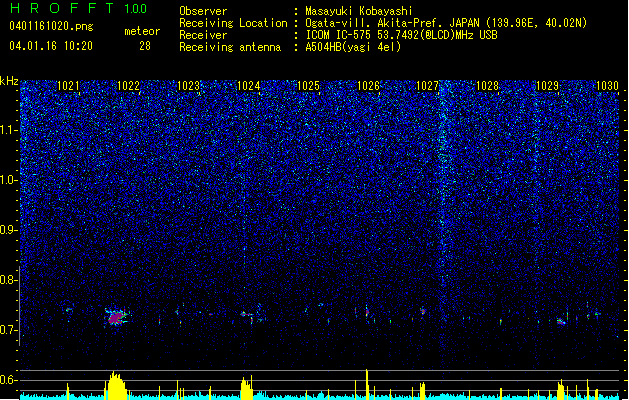Click the 1023 time axis label
The height and width of the screenshot is (400, 629).
(x=189, y=86)
